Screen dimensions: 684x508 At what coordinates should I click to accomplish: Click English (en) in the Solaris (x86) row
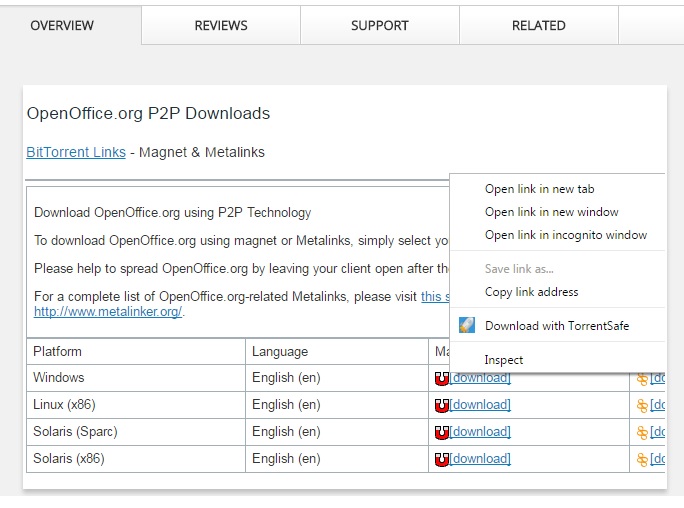(x=286, y=459)
